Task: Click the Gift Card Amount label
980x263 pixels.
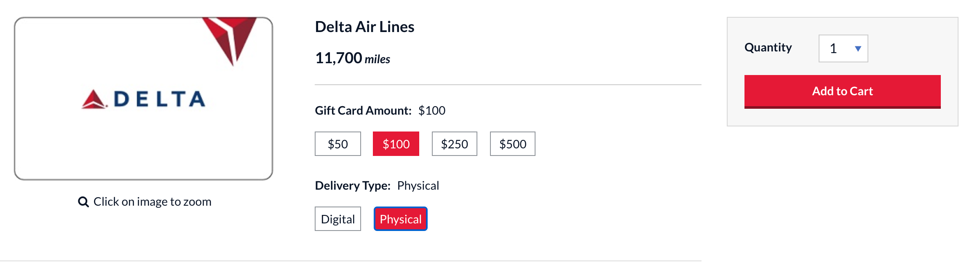Action: [363, 110]
